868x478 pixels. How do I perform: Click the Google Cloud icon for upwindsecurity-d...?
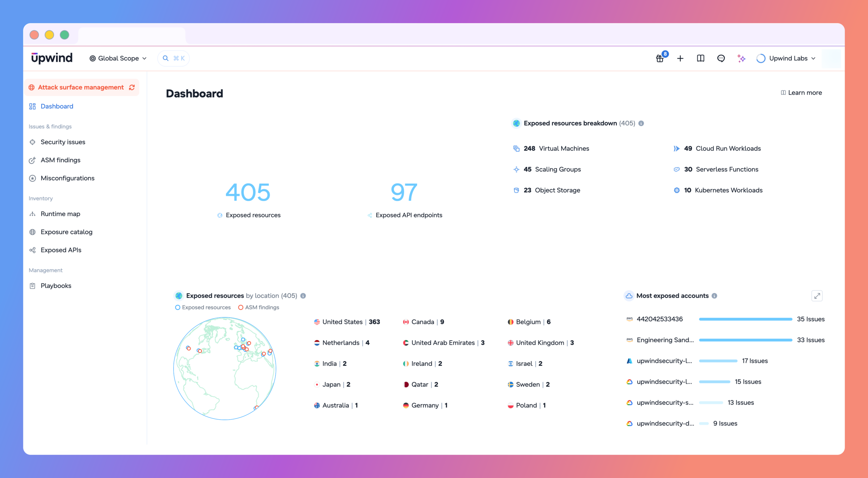click(630, 423)
